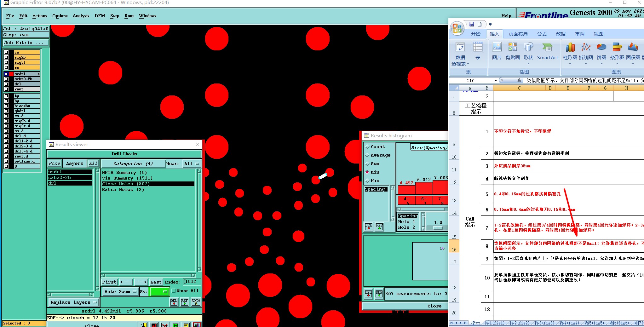The image size is (644, 327).
Task: Toggle the rout layer checkbox in layer list
Action: [x=6, y=89]
